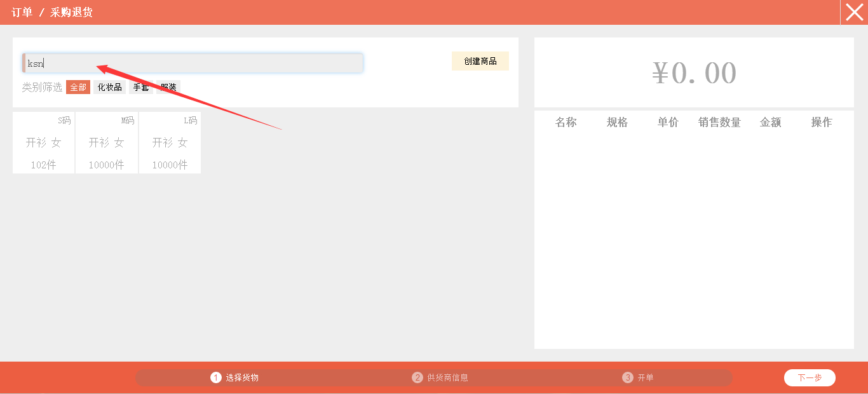Select the 全部 category filter
868x394 pixels.
[x=78, y=88]
